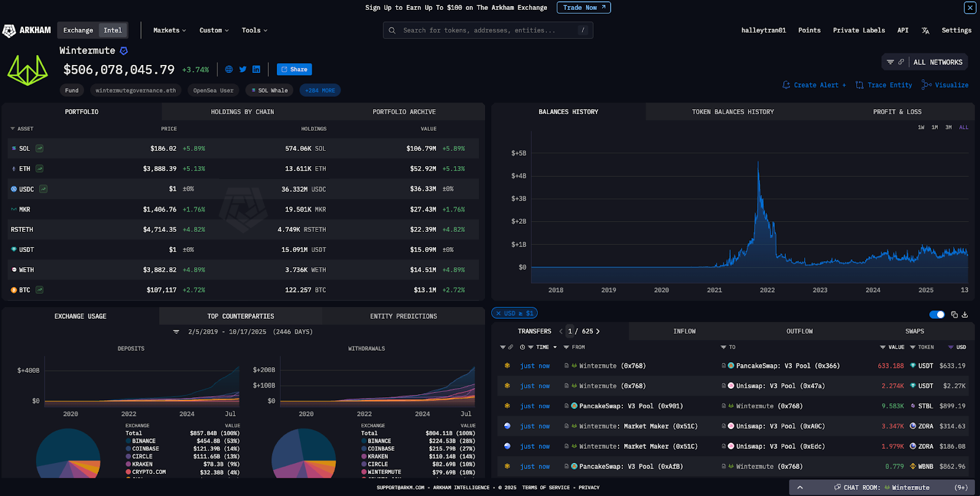Viewport: 980px width, 496px height.
Task: Remove the USD ≥ $1 filter chip
Action: click(499, 313)
